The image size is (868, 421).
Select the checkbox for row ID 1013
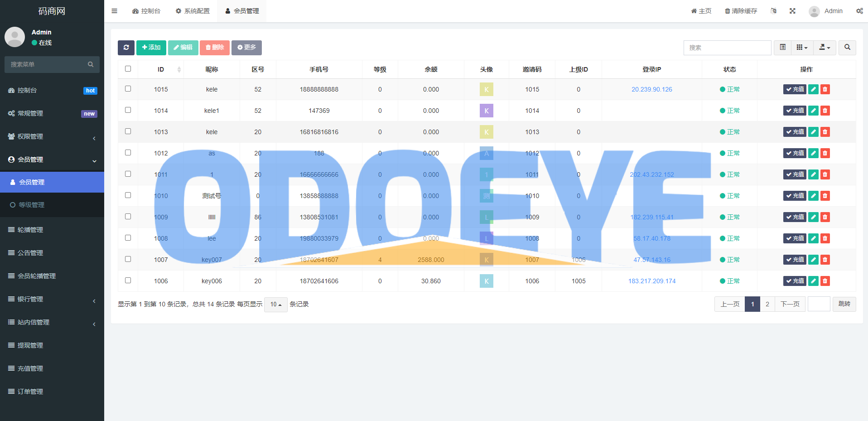coord(128,131)
